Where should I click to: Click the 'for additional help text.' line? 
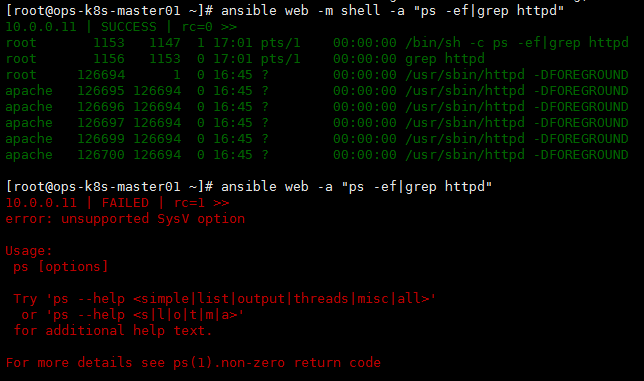(x=113, y=331)
